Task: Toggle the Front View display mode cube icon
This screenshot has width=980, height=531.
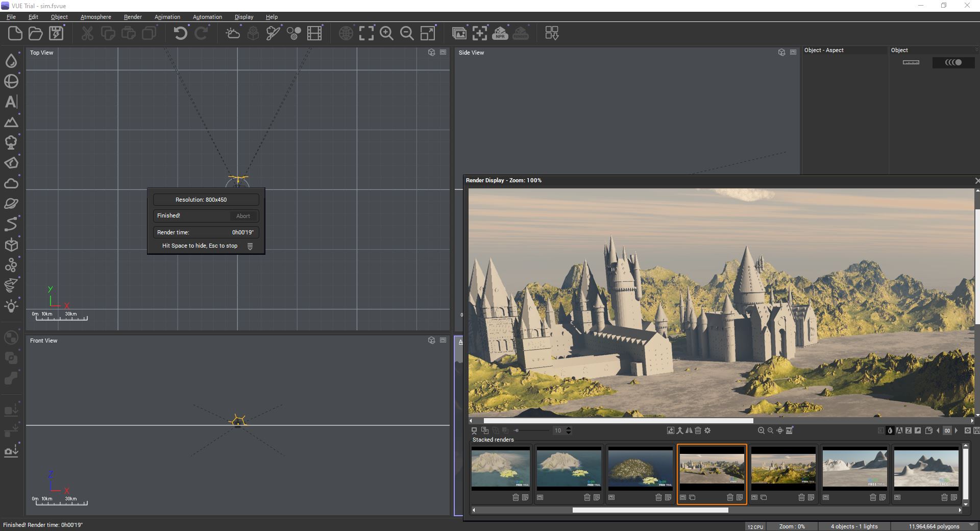Action: tap(432, 340)
